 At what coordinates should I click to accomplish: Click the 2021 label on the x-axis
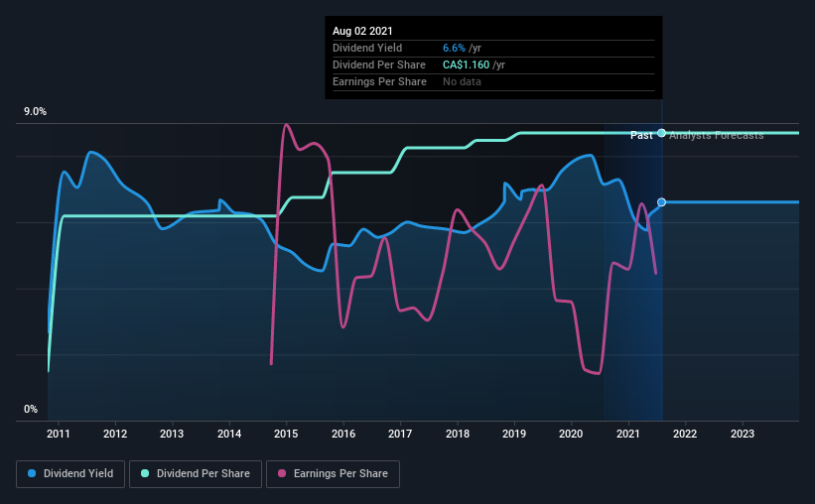628,434
